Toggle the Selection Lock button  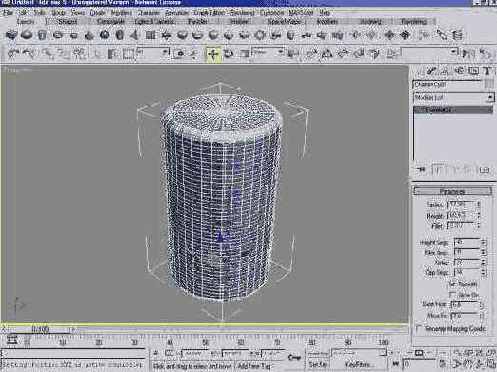156,353
